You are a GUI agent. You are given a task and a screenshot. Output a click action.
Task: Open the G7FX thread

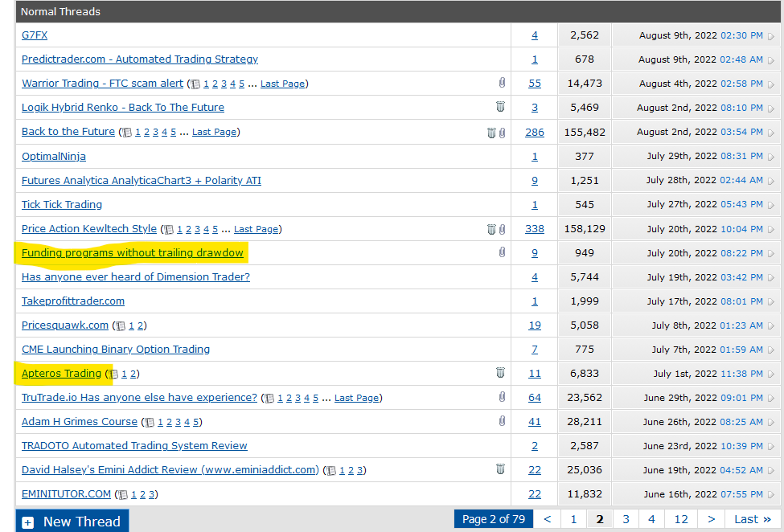coord(35,35)
